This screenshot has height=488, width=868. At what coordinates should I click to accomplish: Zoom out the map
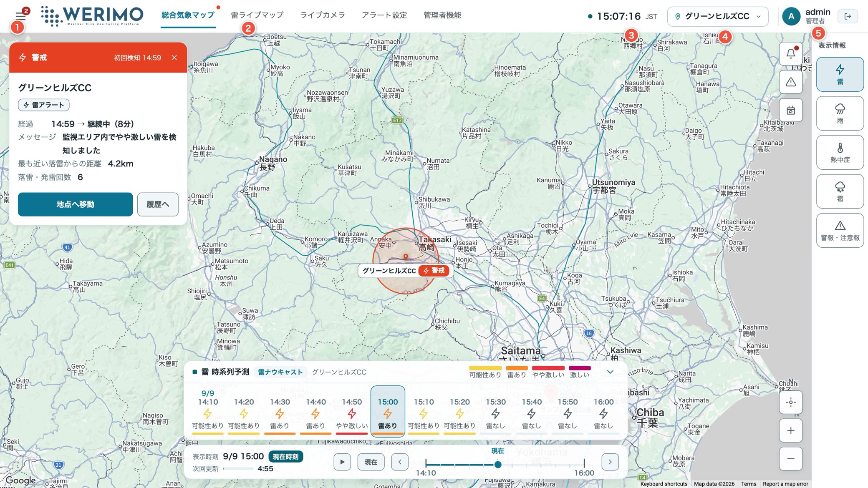pyautogui.click(x=791, y=459)
